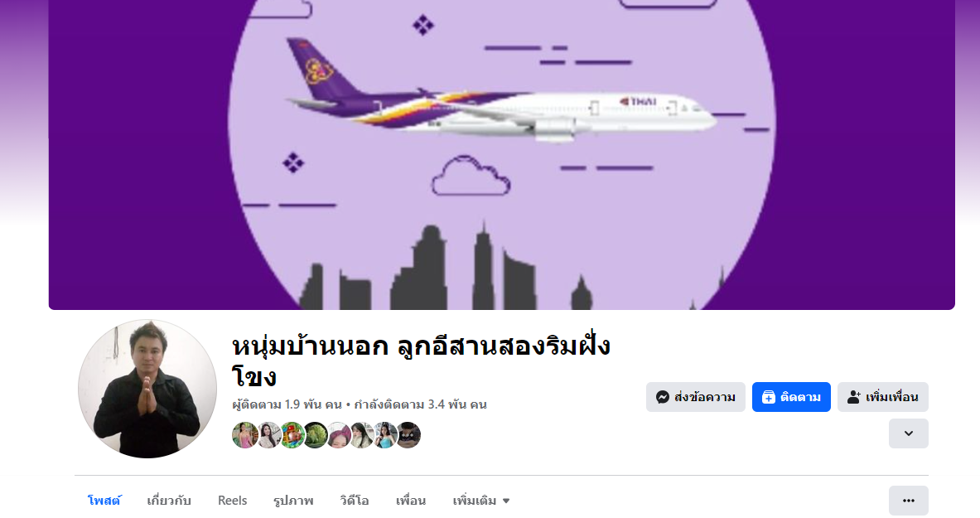Expand the chevron-down suggestions button
This screenshot has height=518, width=980.
[x=908, y=433]
